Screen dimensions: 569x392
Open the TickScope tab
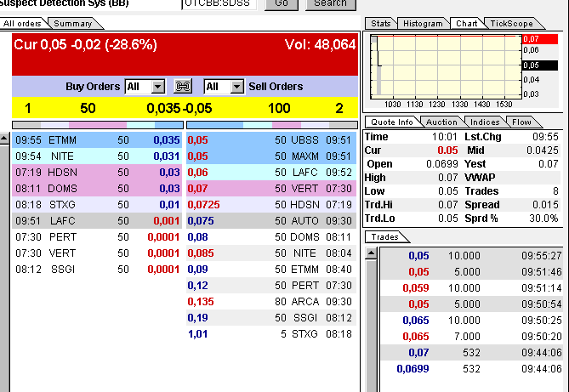[x=509, y=24]
